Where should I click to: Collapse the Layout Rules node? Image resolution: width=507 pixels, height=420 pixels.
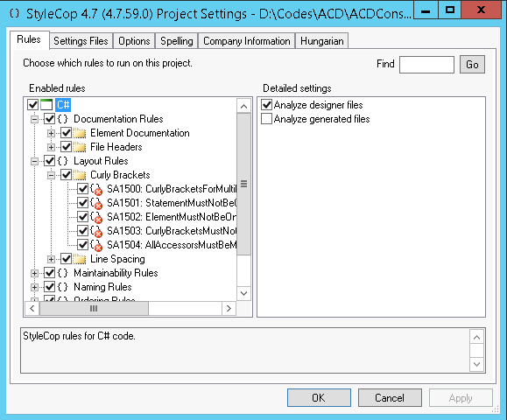point(34,161)
